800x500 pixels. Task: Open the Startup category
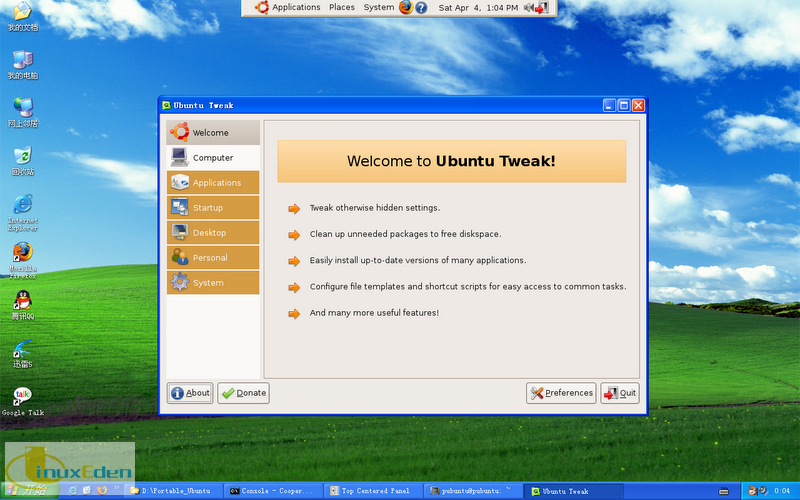pos(213,208)
